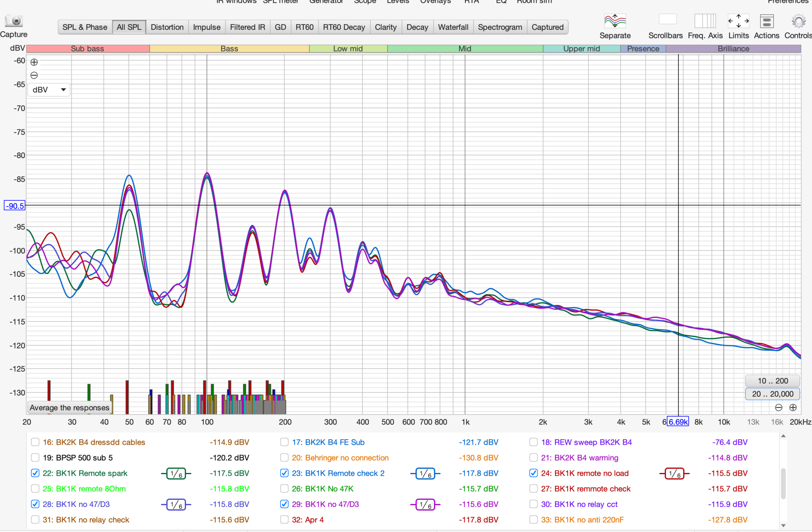Screen dimensions: 812x532
Task: Click label 21: BK2K B4 warming
Action: coord(580,458)
